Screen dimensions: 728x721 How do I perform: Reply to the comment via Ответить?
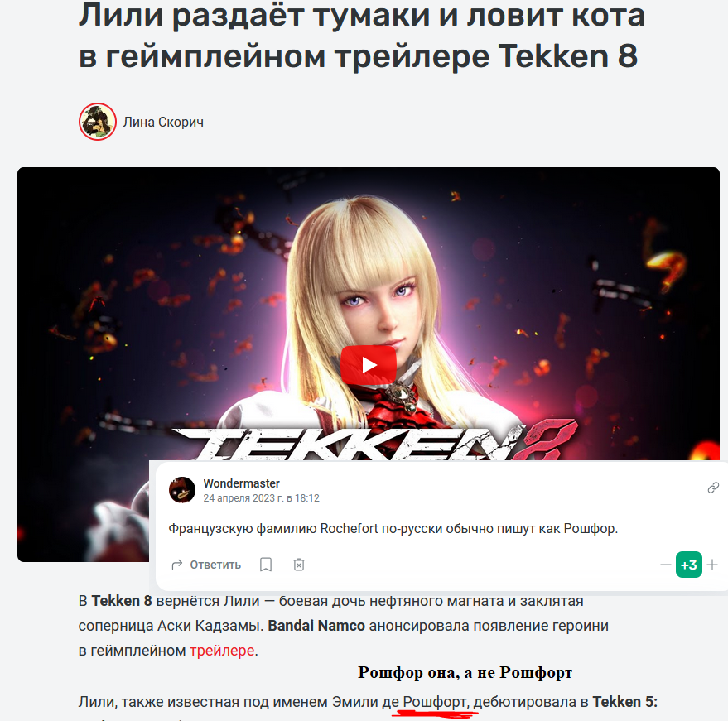click(206, 565)
